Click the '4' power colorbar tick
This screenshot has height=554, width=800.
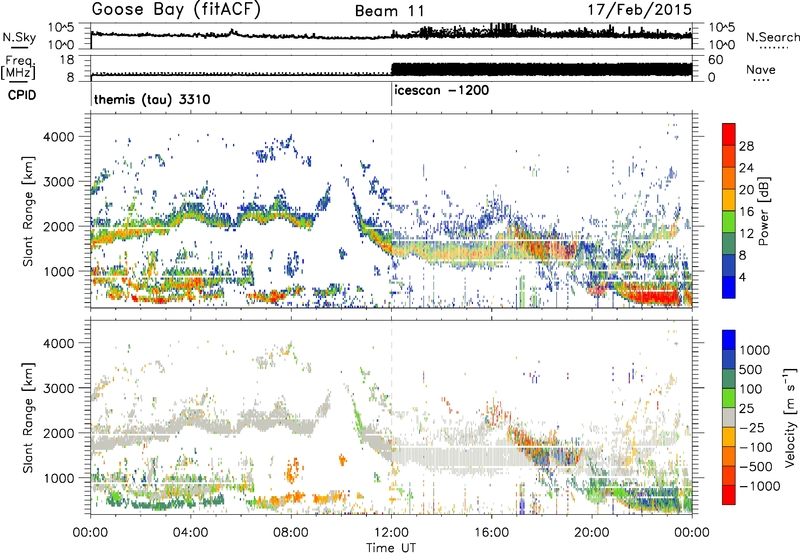[x=743, y=277]
